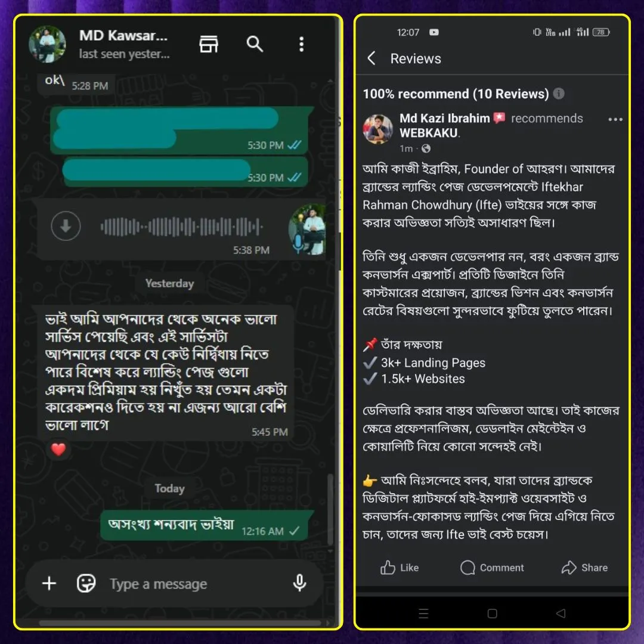Open Md Kazi Ibrahim's profile name
Viewport: 644px width, 644px height.
tap(445, 118)
